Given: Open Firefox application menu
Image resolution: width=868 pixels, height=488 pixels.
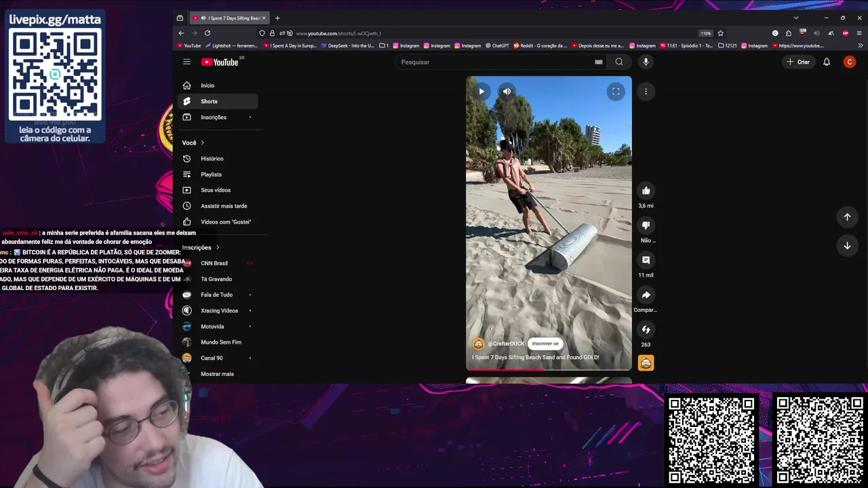Looking at the screenshot, I should pos(860,33).
